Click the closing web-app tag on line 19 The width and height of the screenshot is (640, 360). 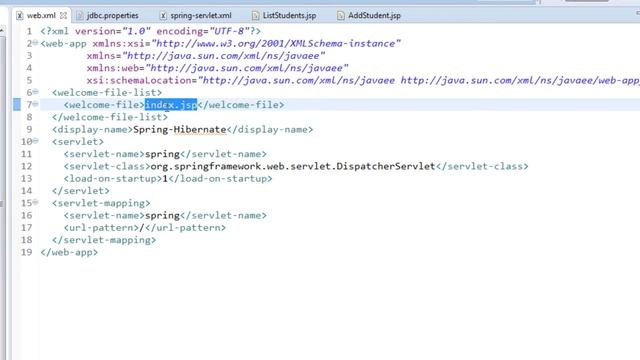pyautogui.click(x=69, y=252)
